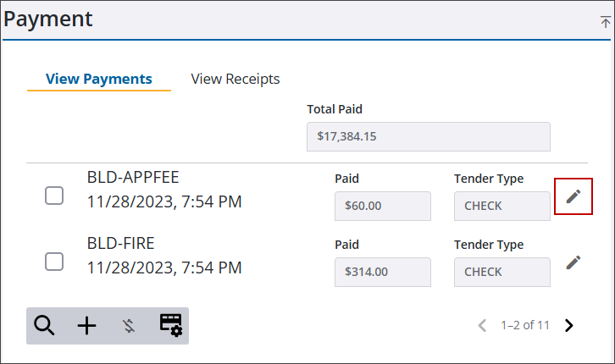Image resolution: width=615 pixels, height=364 pixels.
Task: Switch to the View Receipts tab
Action: (x=235, y=79)
